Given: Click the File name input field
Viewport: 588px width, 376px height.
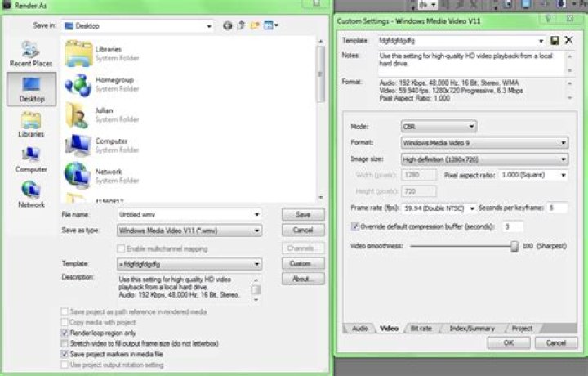Looking at the screenshot, I should click(189, 214).
